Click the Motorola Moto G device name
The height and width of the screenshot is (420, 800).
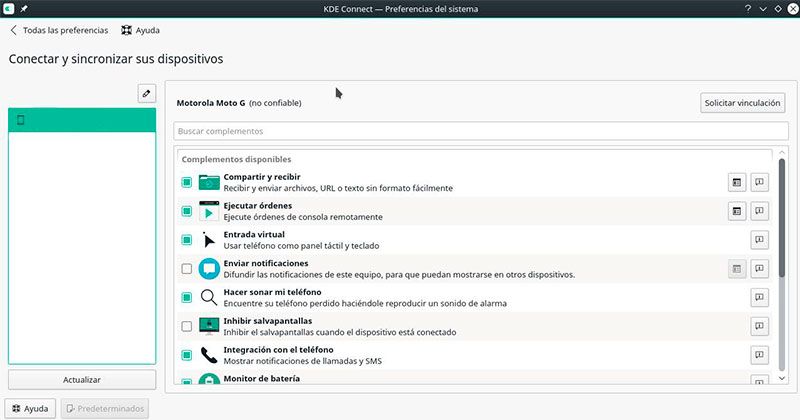coord(211,103)
